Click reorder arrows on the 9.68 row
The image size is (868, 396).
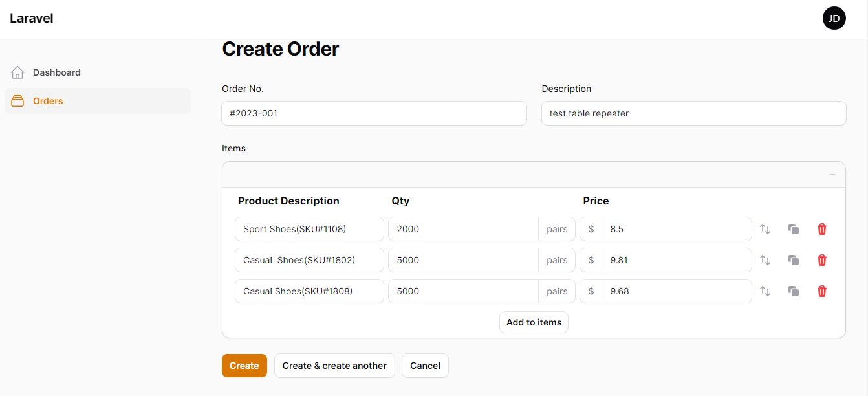coord(765,291)
